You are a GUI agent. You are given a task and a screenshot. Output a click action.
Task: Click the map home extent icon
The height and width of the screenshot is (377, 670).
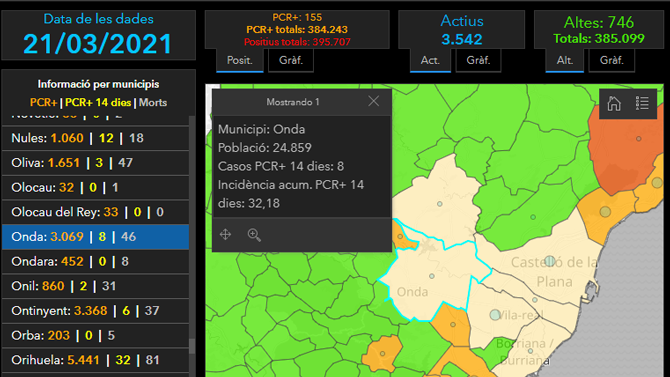click(614, 103)
